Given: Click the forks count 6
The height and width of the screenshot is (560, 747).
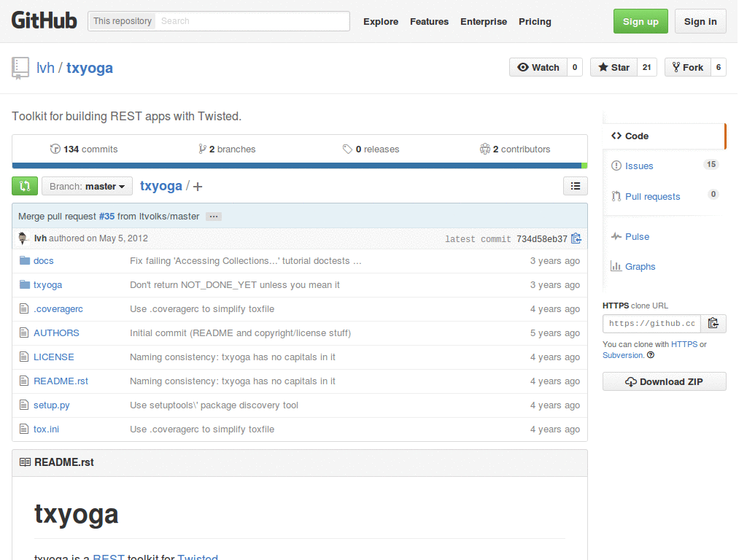Looking at the screenshot, I should tap(719, 67).
